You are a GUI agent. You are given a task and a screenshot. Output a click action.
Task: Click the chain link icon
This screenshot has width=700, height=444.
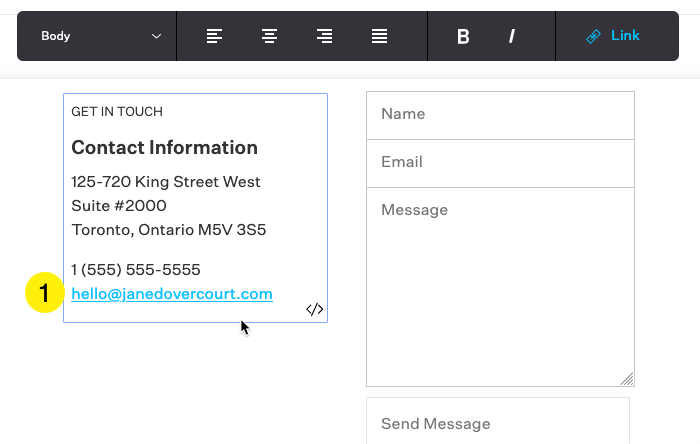(593, 36)
